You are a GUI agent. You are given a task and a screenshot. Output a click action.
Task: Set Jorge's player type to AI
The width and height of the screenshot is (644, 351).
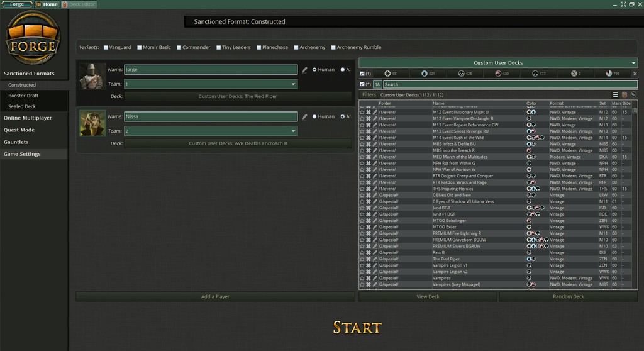pos(342,70)
